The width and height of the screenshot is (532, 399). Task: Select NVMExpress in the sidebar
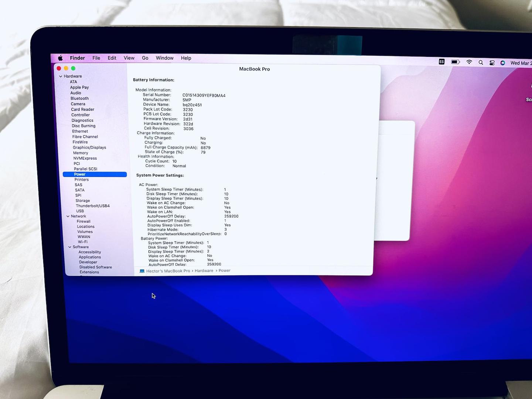coord(85,158)
